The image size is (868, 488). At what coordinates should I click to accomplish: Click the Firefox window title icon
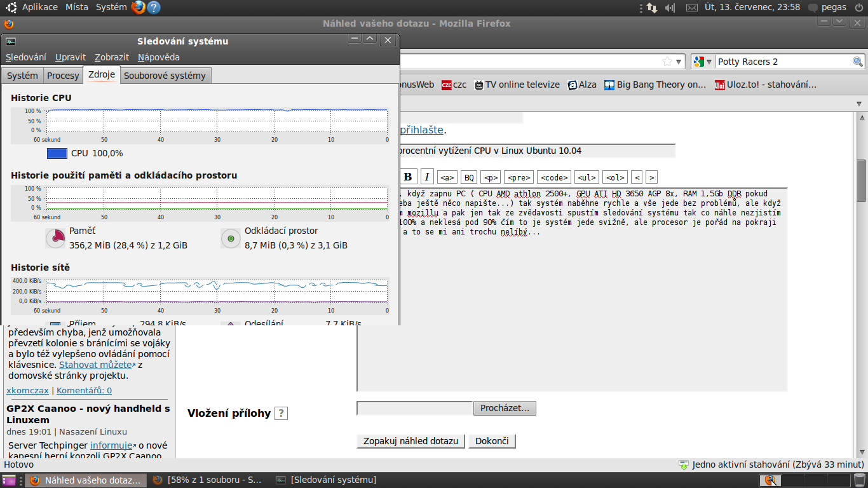tap(8, 24)
